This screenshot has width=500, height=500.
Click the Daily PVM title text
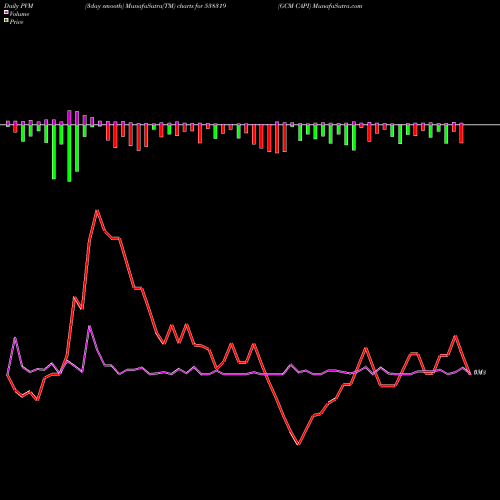click(x=19, y=6)
